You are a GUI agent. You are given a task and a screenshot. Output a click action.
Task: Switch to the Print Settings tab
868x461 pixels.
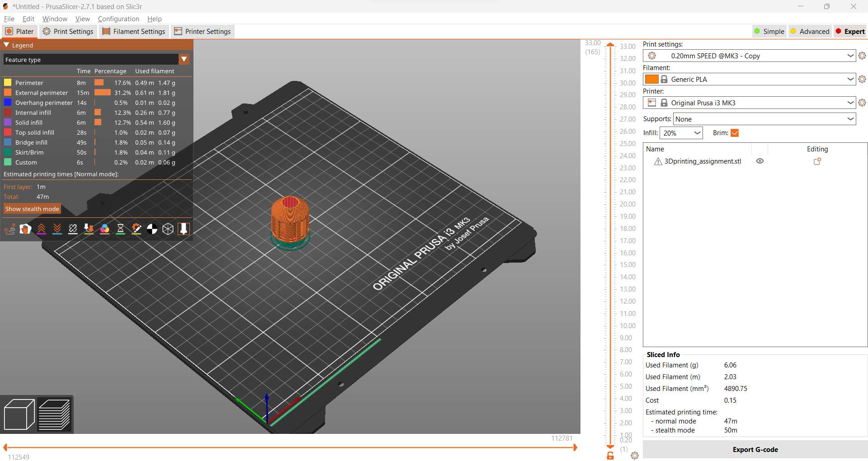click(x=68, y=31)
